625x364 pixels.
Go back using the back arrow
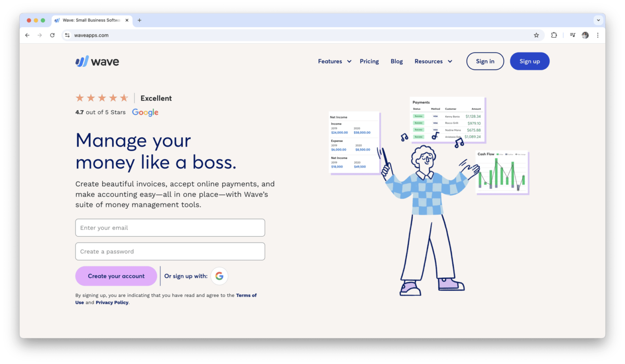click(27, 35)
